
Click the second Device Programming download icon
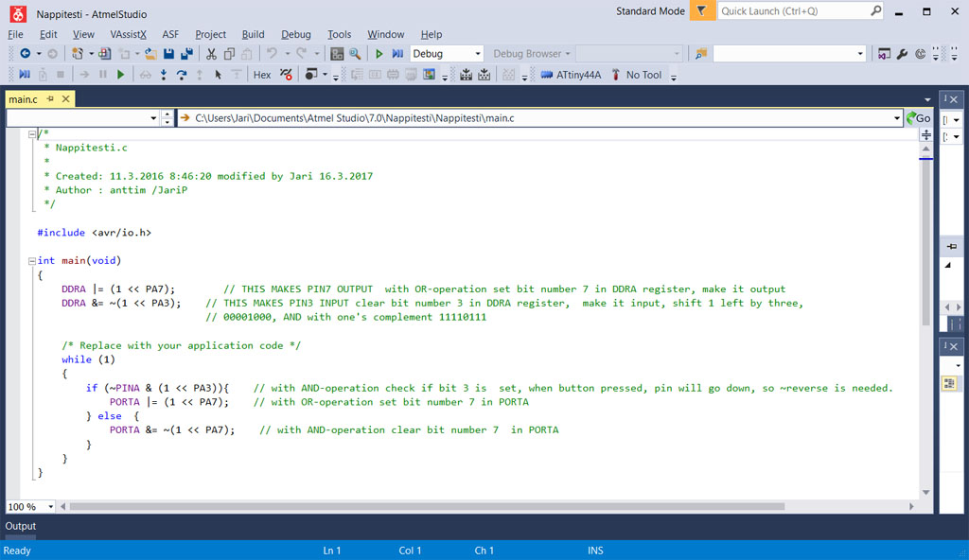pyautogui.click(x=484, y=75)
